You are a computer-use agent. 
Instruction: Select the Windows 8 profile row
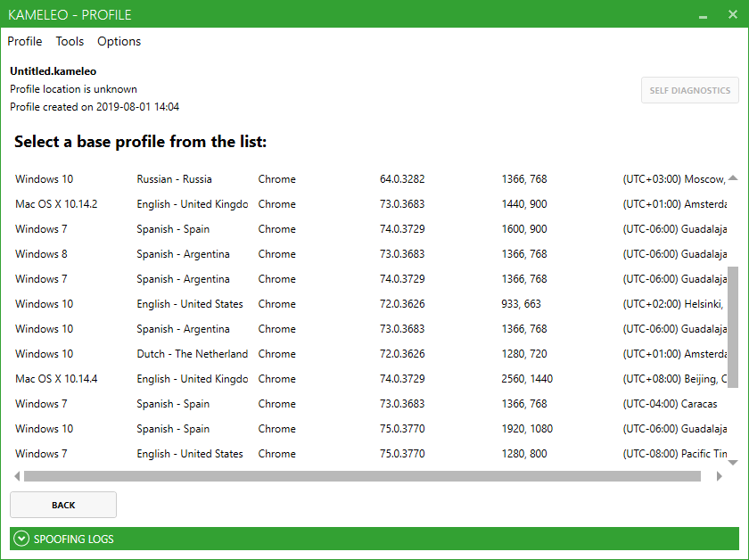tap(371, 254)
